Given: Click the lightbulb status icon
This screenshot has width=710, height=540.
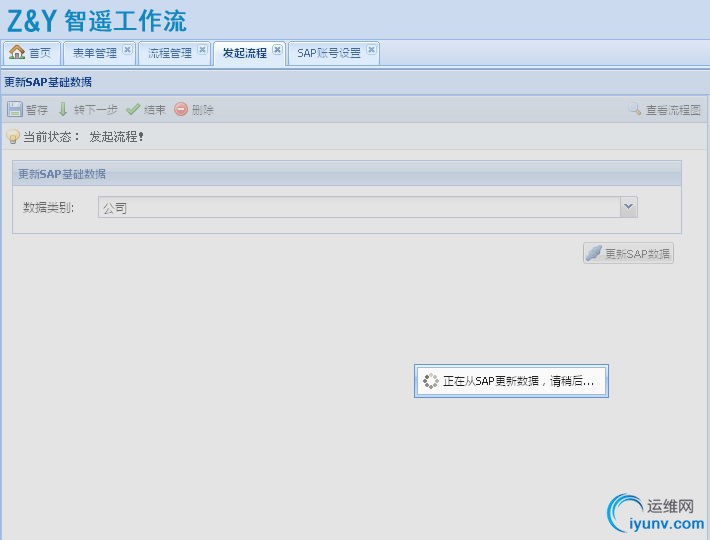Looking at the screenshot, I should coord(13,136).
